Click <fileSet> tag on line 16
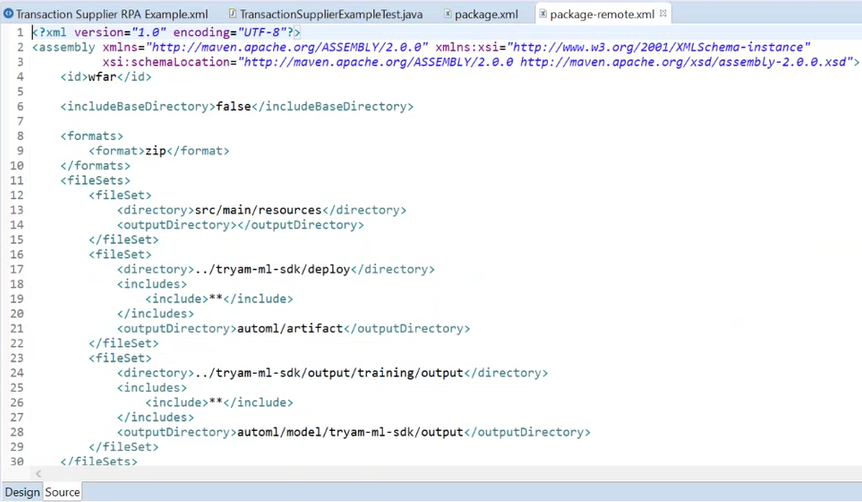The width and height of the screenshot is (862, 502). 120,255
